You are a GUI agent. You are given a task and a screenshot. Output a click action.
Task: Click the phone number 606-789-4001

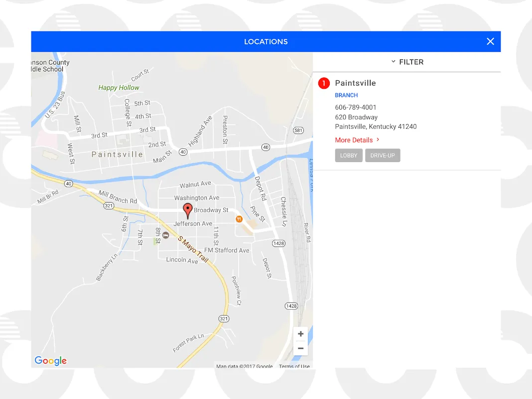click(x=356, y=107)
